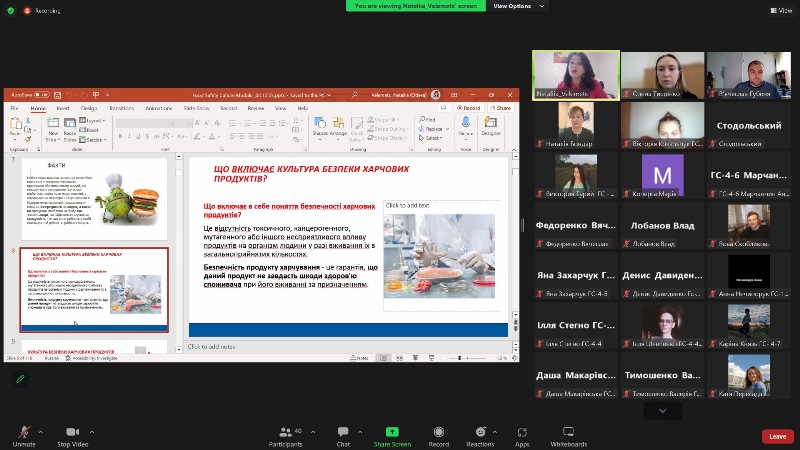The image size is (800, 450).
Task: Open the Reactions menu
Action: click(480, 433)
